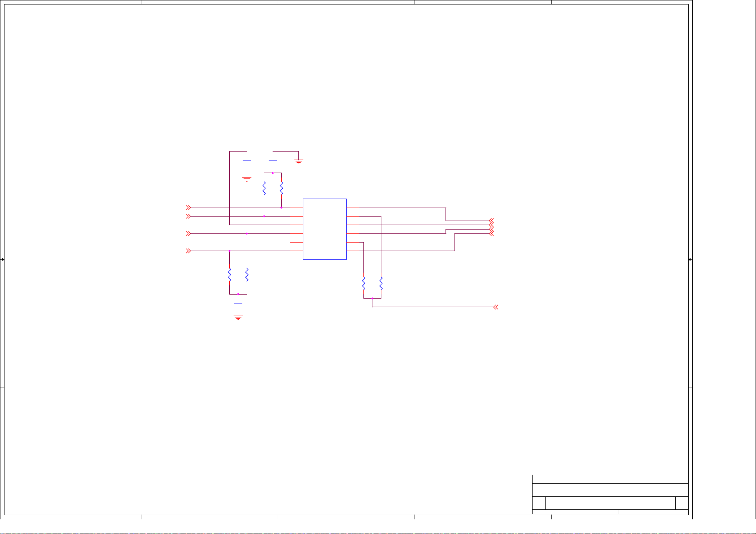
Task: Select the capacitor above the bottom ground symbol
Action: click(238, 304)
